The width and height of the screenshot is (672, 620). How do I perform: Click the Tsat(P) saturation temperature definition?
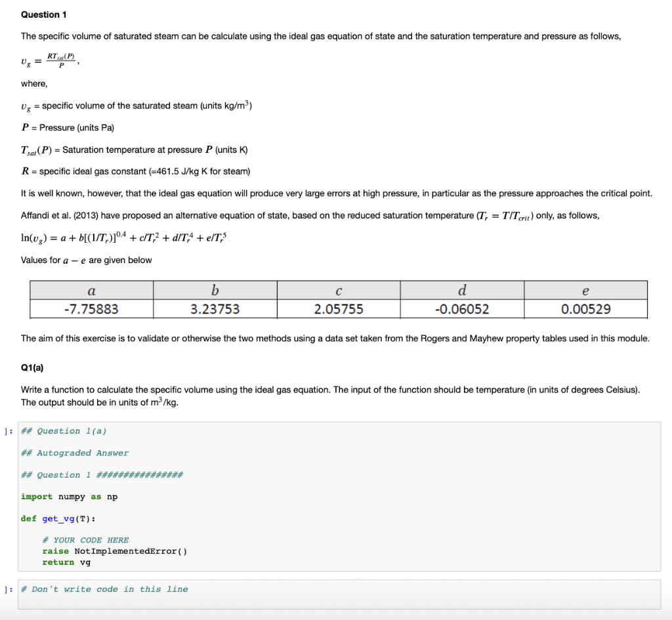pos(134,150)
